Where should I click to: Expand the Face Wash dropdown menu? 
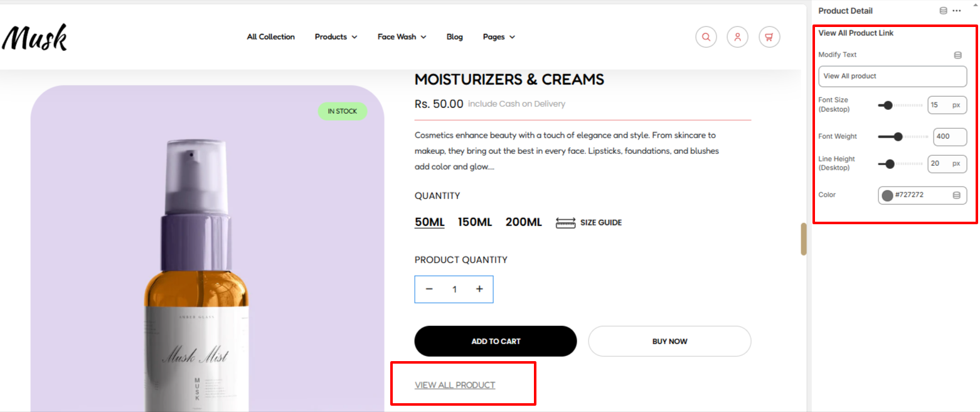click(x=402, y=37)
